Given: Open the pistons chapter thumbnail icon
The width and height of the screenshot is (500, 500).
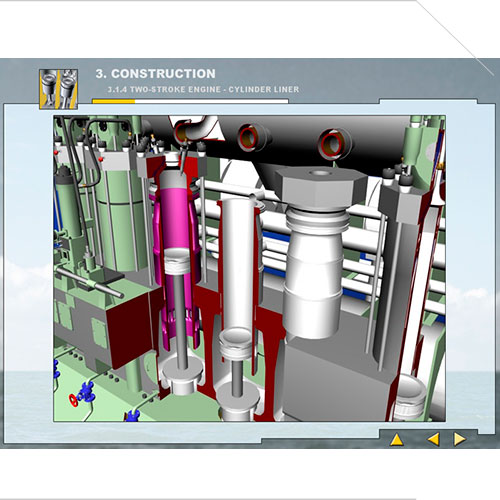Looking at the screenshot, I should click(x=59, y=89).
